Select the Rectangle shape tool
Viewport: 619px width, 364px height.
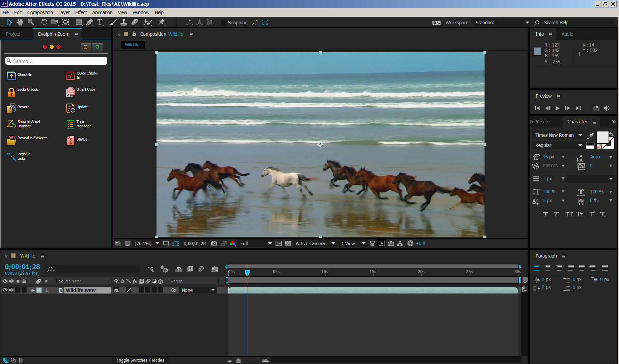click(x=79, y=22)
